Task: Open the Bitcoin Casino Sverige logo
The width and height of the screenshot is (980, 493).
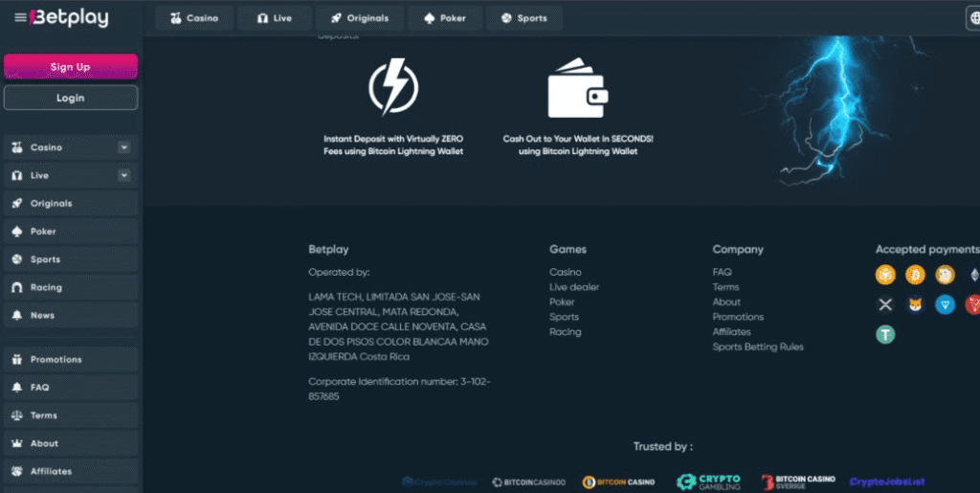Action: pyautogui.click(x=798, y=482)
